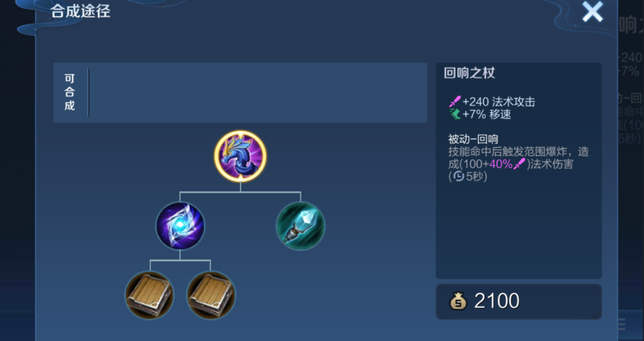Tap the 回响之杖 item name heading

point(469,73)
